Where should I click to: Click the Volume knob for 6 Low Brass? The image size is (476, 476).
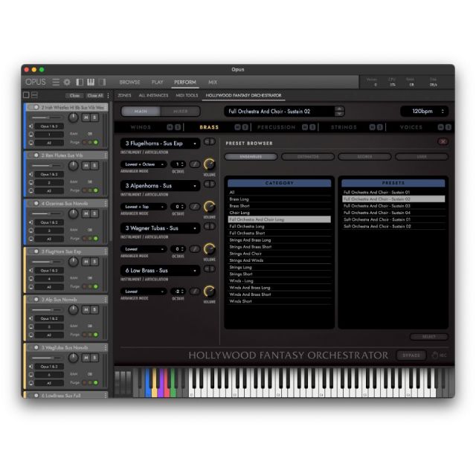[210, 291]
